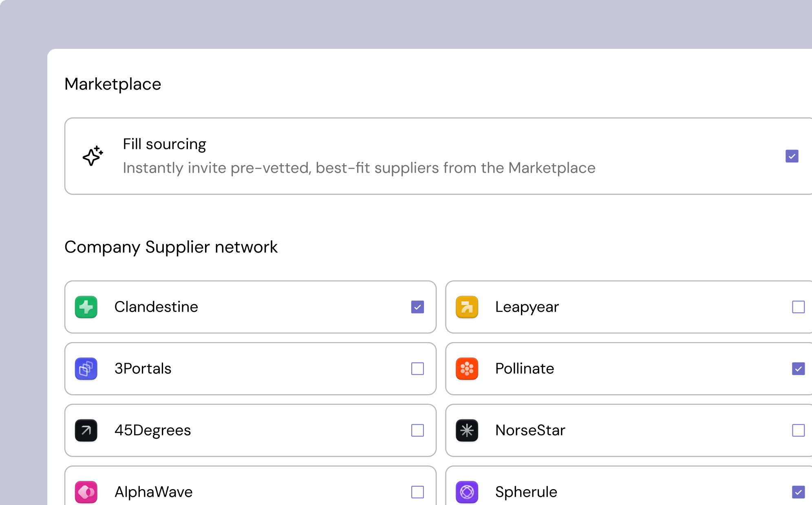Uncheck the Fill sourcing checkbox

coord(792,156)
